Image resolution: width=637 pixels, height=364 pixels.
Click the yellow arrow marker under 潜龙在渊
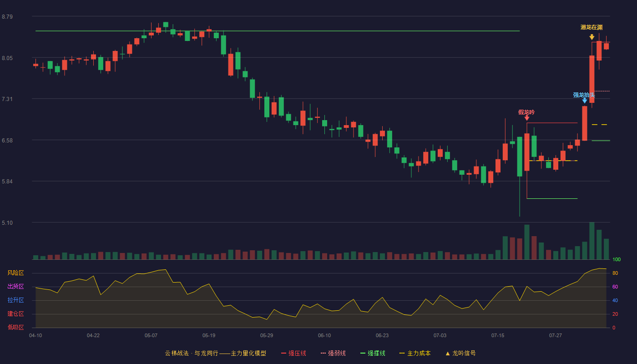click(x=591, y=37)
